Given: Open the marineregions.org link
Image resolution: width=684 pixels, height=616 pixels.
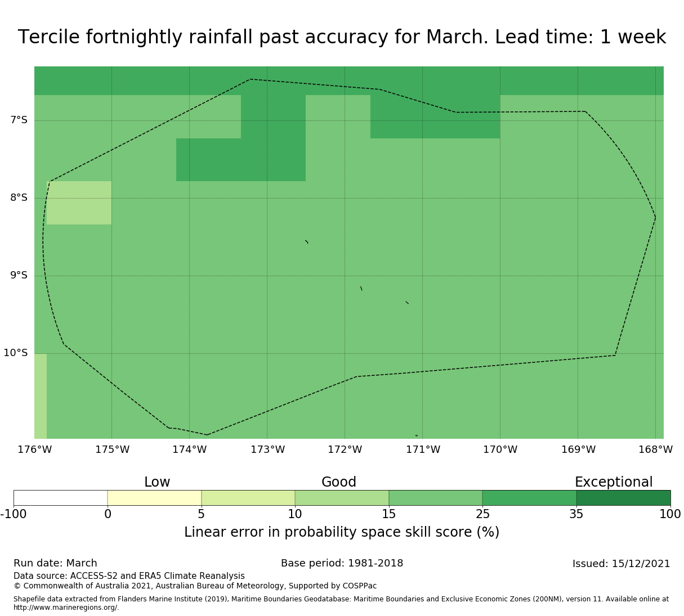Looking at the screenshot, I should click(x=66, y=608).
